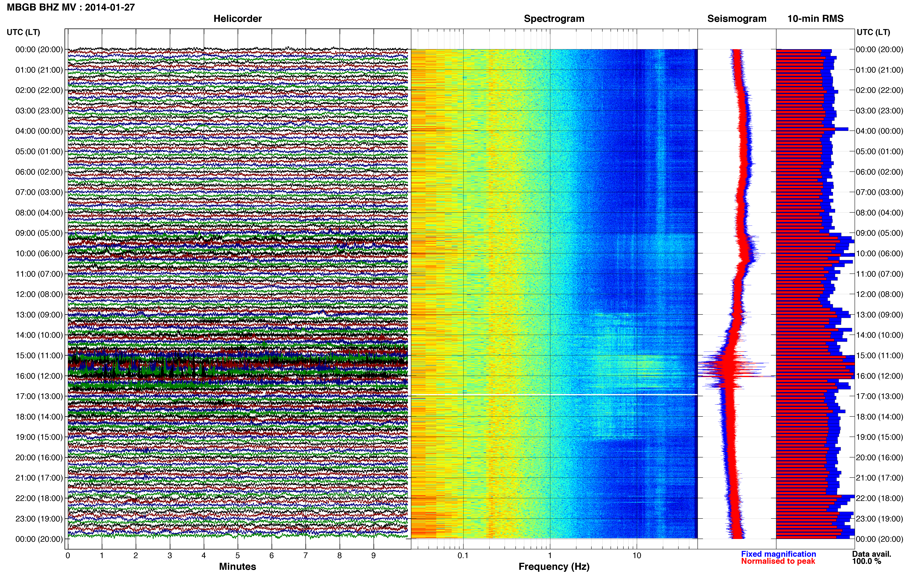
Task: Select the '100.0 %' data availability value
Action: pyautogui.click(x=866, y=561)
